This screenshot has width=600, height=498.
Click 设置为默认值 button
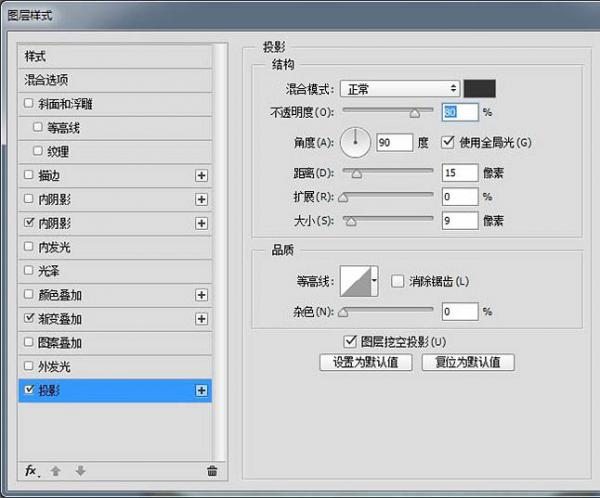coord(366,362)
